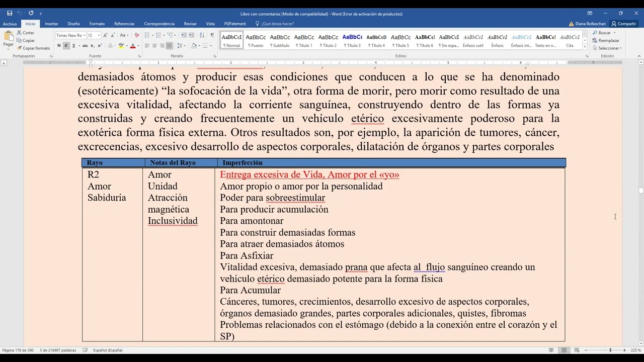The height and width of the screenshot is (362, 644).
Task: Open the font size dropdown showing 12
Action: point(99,35)
